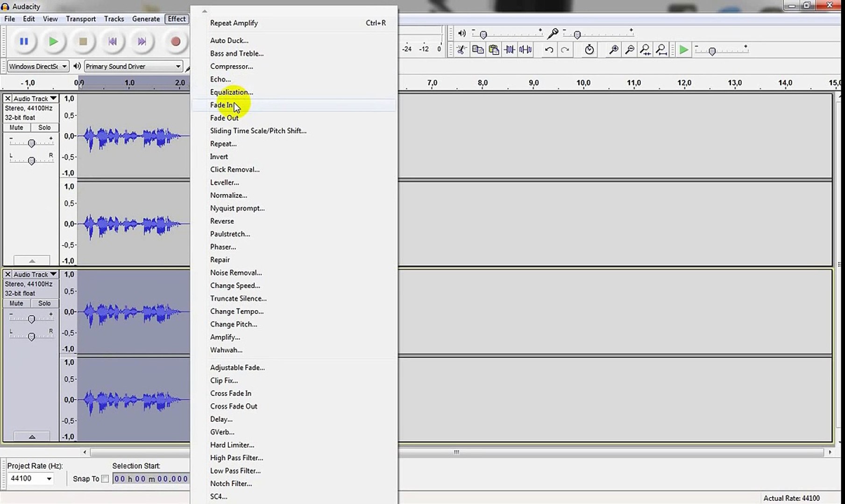The width and height of the screenshot is (845, 504).
Task: Select Adjustable Fade... from the menu
Action: [x=294, y=367]
